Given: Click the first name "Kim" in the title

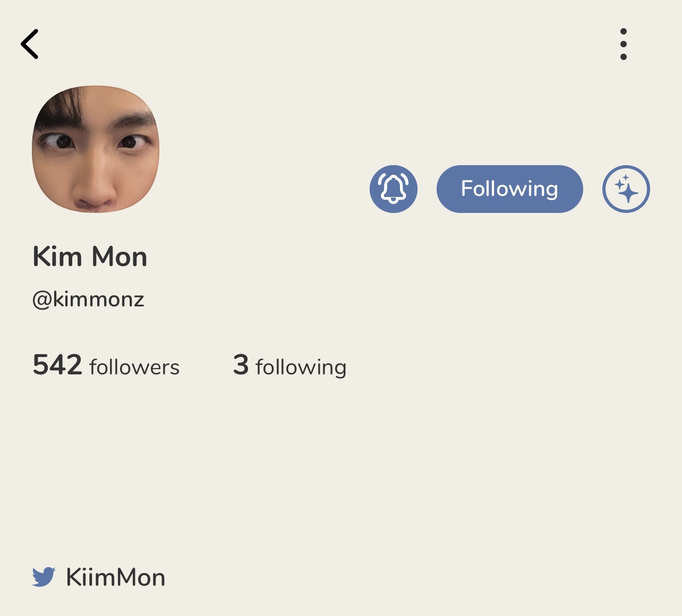Looking at the screenshot, I should 57,257.
